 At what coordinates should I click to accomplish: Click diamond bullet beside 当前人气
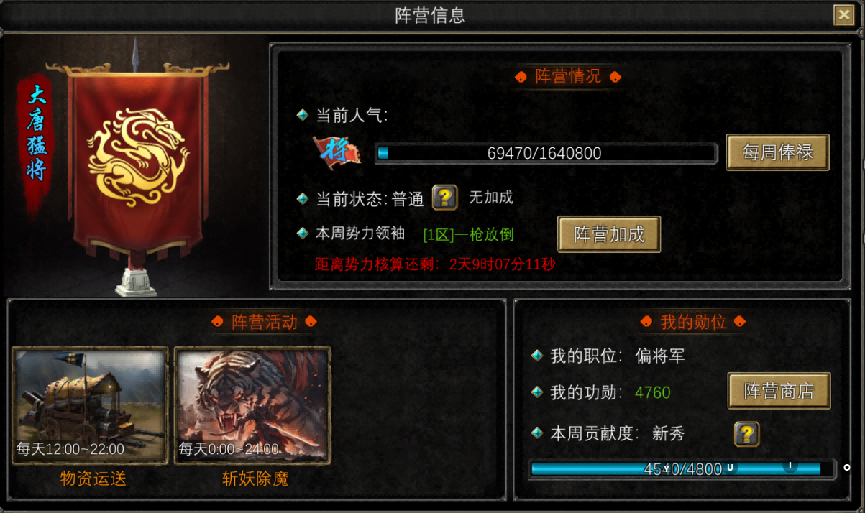pos(302,115)
